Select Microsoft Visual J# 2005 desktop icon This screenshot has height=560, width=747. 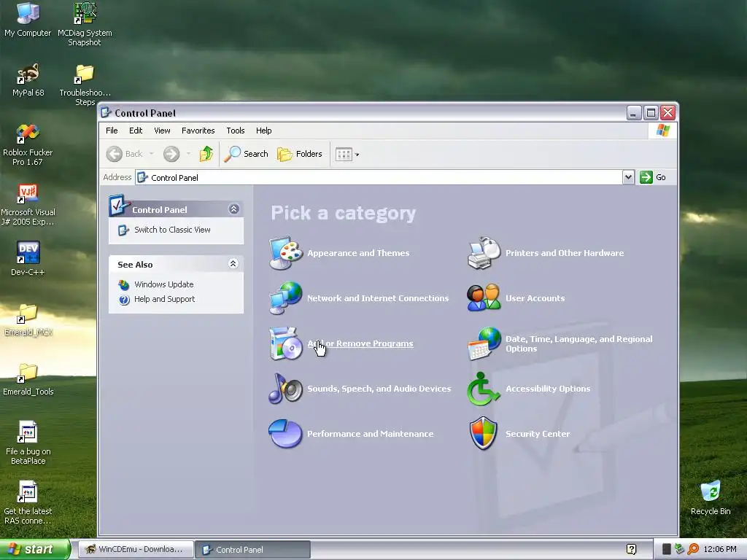pos(28,205)
